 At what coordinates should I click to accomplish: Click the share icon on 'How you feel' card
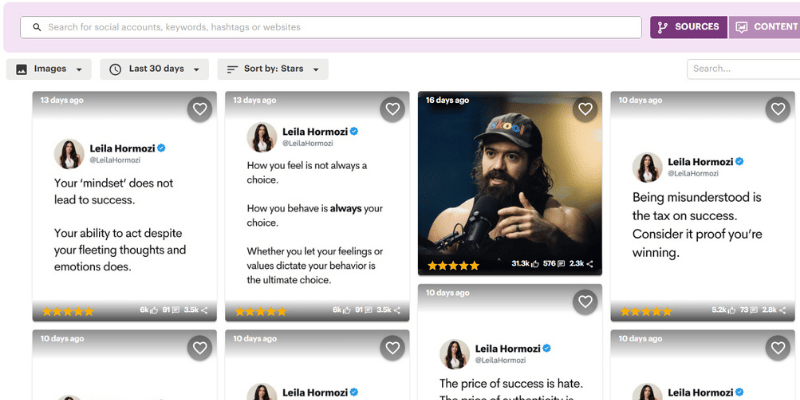(397, 310)
